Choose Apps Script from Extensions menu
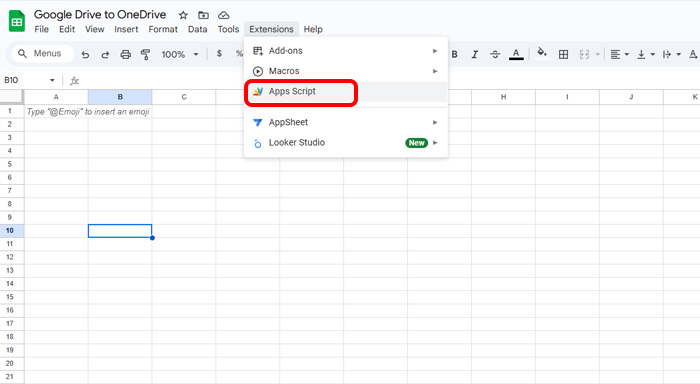 [346, 92]
